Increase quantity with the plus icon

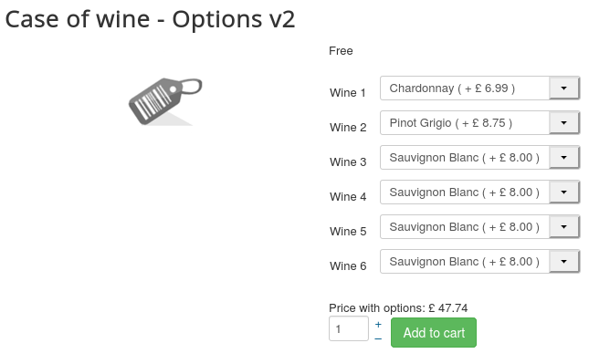pyautogui.click(x=378, y=324)
